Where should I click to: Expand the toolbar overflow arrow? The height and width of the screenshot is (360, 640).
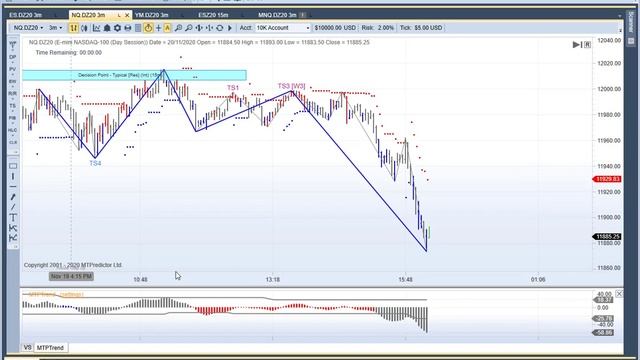pyautogui.click(x=620, y=30)
